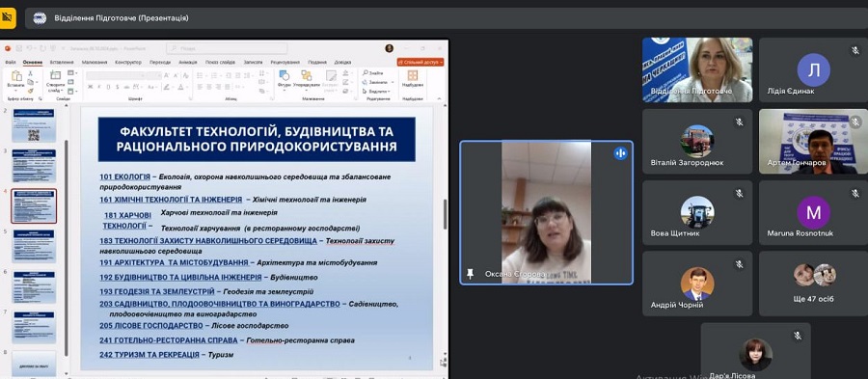868x379 pixels.
Task: Select slide 5 thumbnail in the slide panel
Action: 35,246
